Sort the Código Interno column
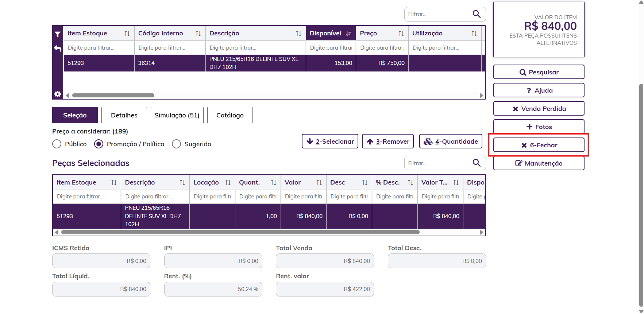 198,33
